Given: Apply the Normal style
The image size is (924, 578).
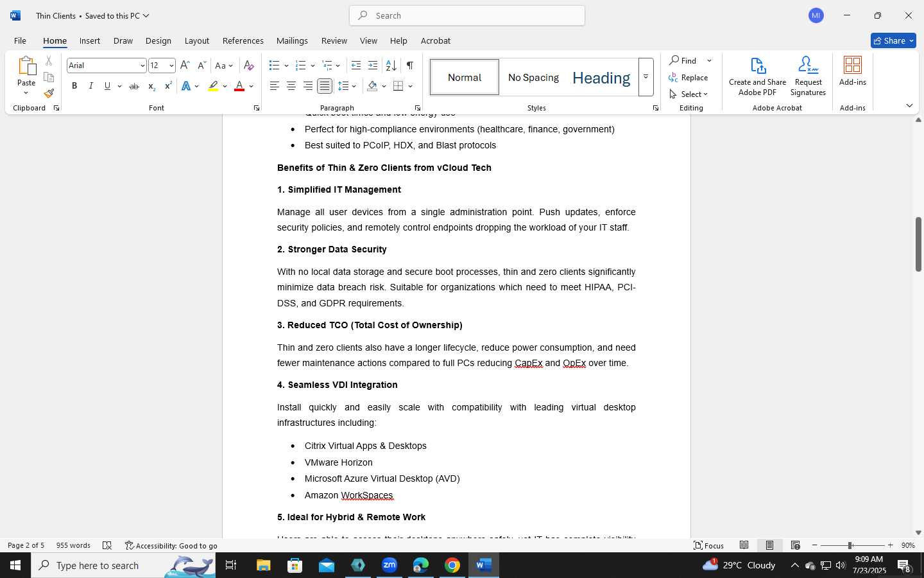Looking at the screenshot, I should (x=465, y=77).
